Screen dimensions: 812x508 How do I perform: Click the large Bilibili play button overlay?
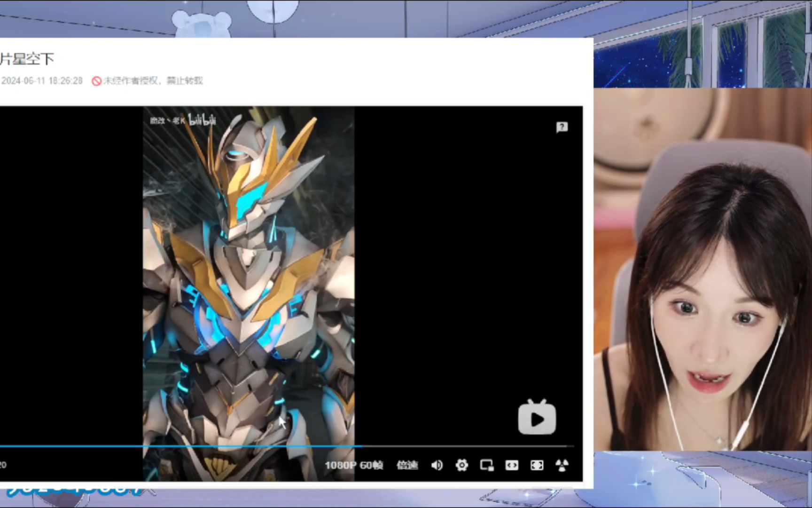pyautogui.click(x=537, y=417)
